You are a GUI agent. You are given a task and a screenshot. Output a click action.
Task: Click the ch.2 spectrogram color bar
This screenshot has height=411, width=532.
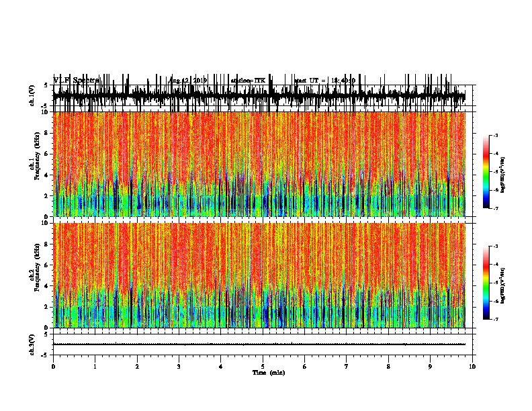(486, 283)
